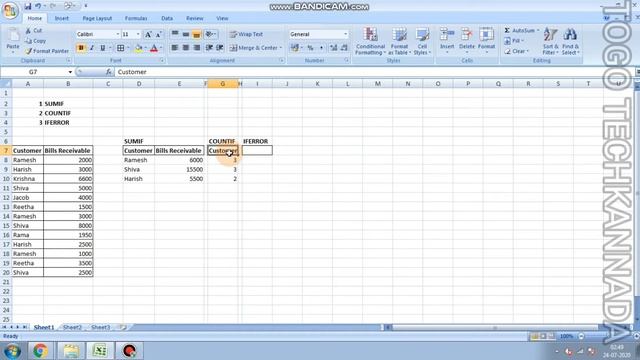Activate Format Painter
This screenshot has height=360, width=640.
(47, 51)
